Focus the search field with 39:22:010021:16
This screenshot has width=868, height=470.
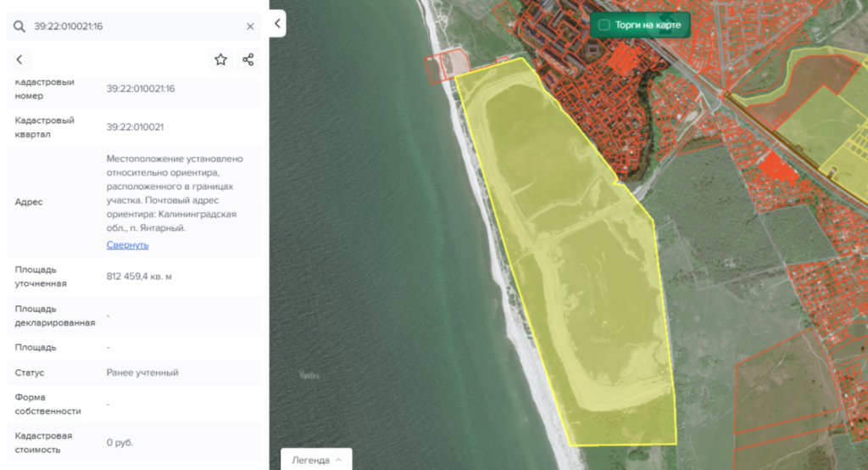(x=136, y=26)
